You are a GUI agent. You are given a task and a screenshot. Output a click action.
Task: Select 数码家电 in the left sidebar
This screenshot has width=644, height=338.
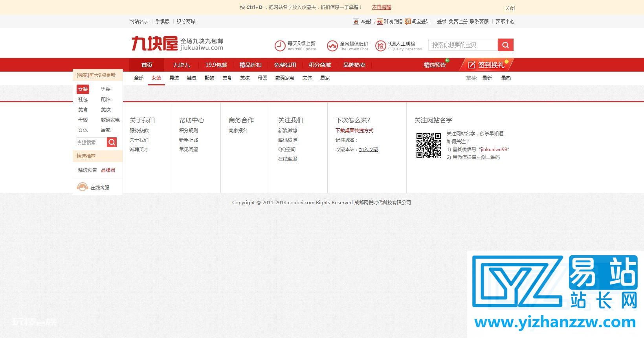click(110, 120)
